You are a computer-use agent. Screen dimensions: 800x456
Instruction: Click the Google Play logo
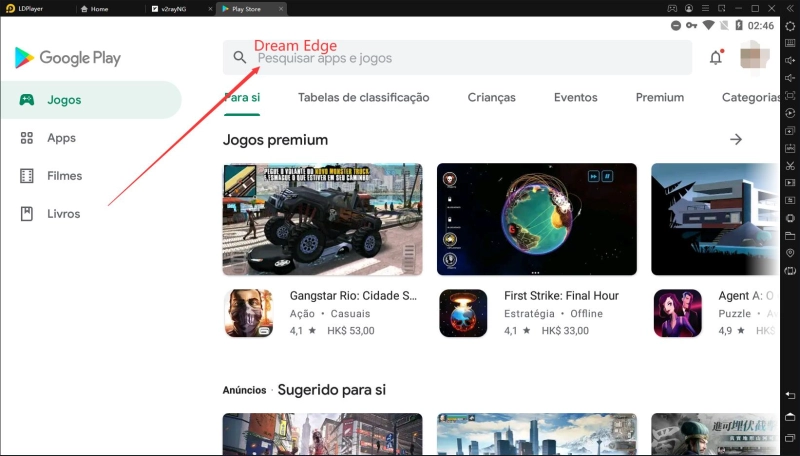68,59
